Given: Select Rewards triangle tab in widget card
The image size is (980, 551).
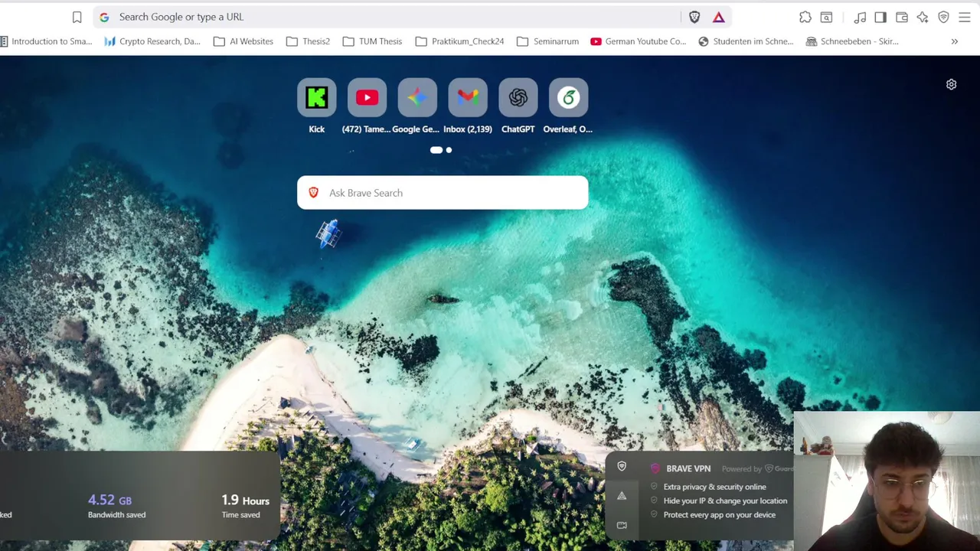Looking at the screenshot, I should (622, 496).
